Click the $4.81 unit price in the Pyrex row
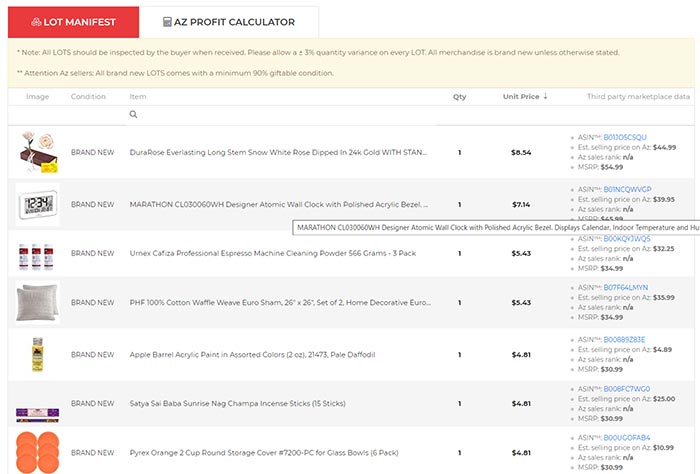The image size is (700, 474). pyautogui.click(x=521, y=453)
